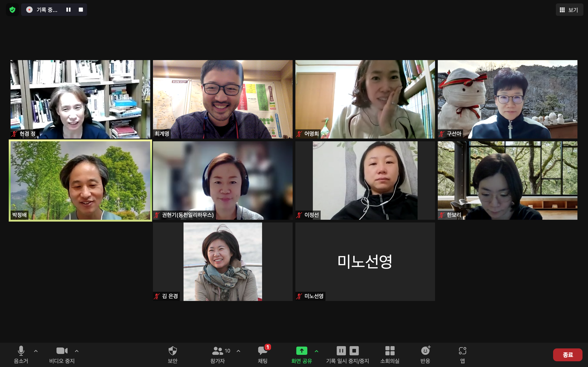Click red 종료 end meeting button
This screenshot has width=588, height=367.
(x=568, y=355)
